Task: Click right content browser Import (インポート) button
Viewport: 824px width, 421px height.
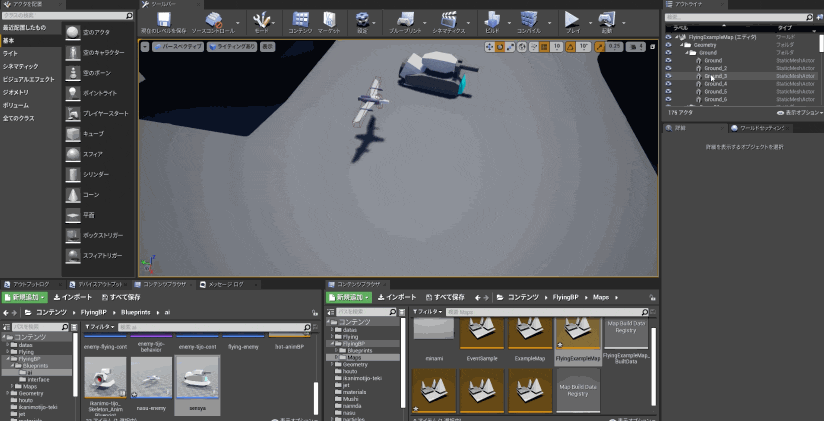Action: 397,297
